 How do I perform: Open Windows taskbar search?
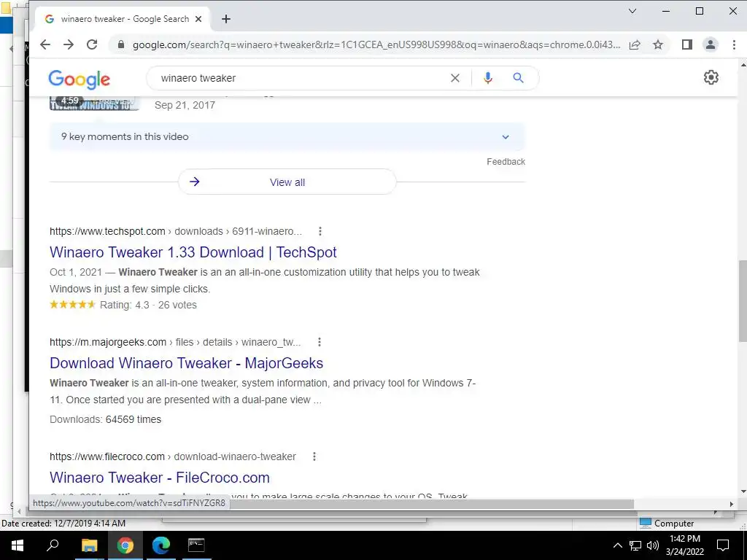(53, 545)
